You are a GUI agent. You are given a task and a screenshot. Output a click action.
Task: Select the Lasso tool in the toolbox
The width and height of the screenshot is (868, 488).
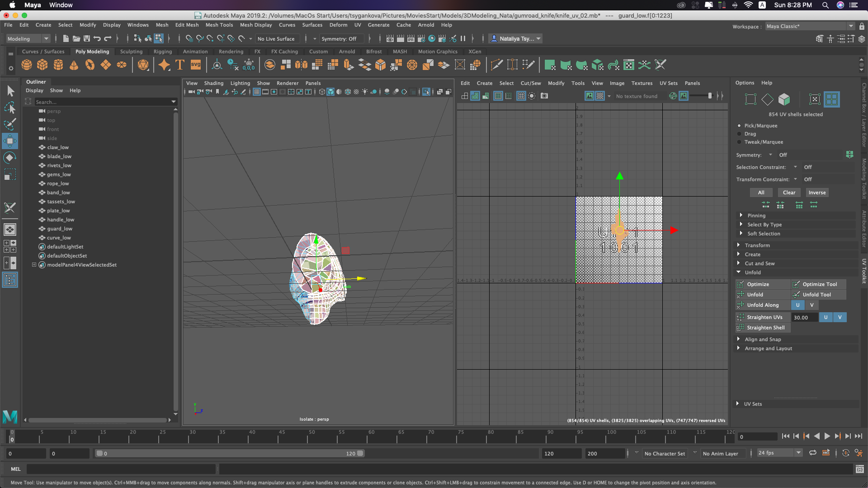coord(9,108)
